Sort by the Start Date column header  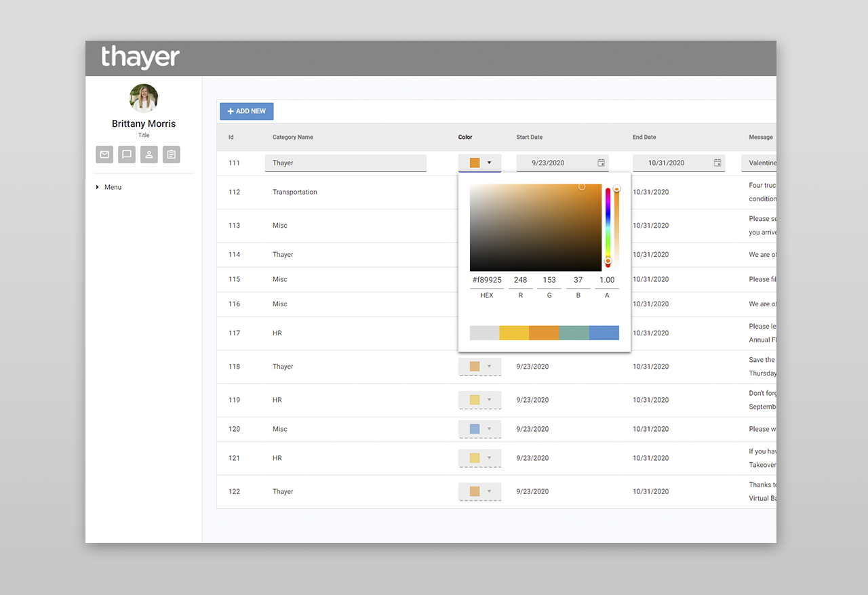pyautogui.click(x=530, y=137)
